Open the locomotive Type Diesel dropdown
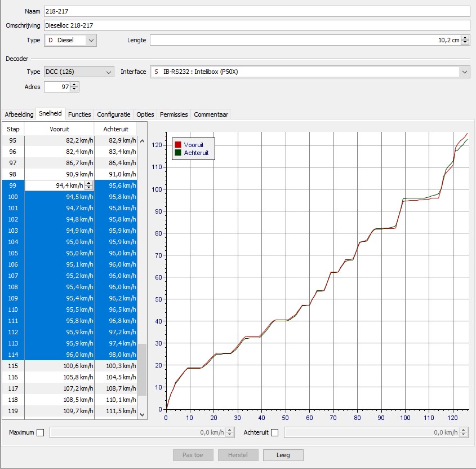Screen dimensions: 476x469 tap(70, 40)
